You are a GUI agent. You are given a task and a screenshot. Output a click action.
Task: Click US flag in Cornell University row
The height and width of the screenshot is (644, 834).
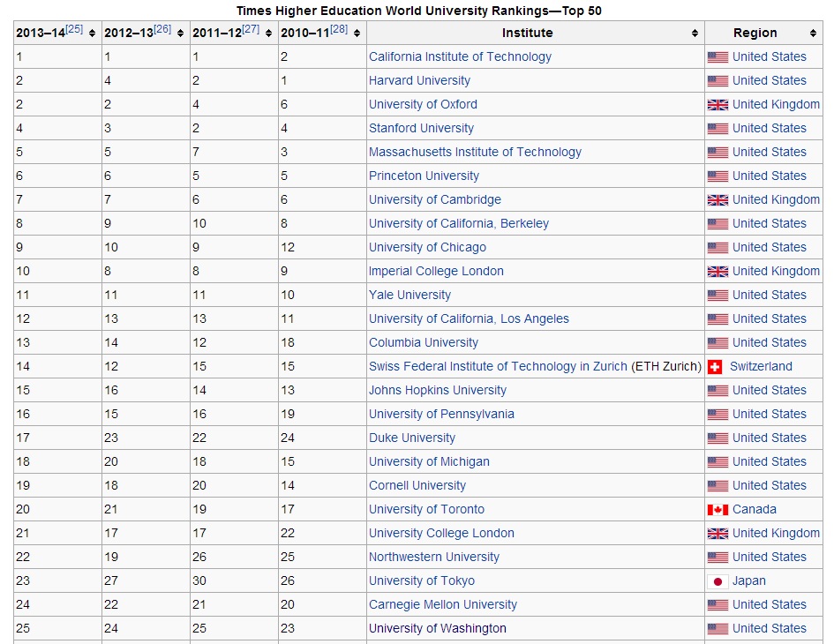tap(718, 486)
